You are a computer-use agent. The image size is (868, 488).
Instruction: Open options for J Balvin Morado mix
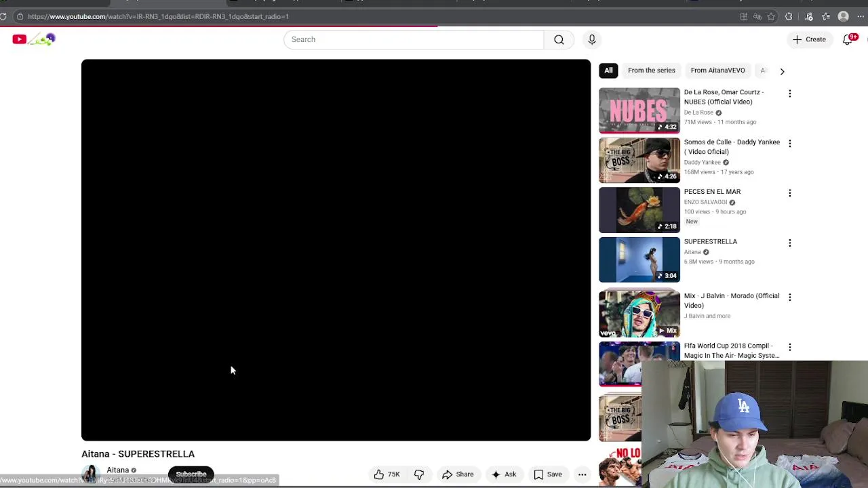click(x=789, y=297)
